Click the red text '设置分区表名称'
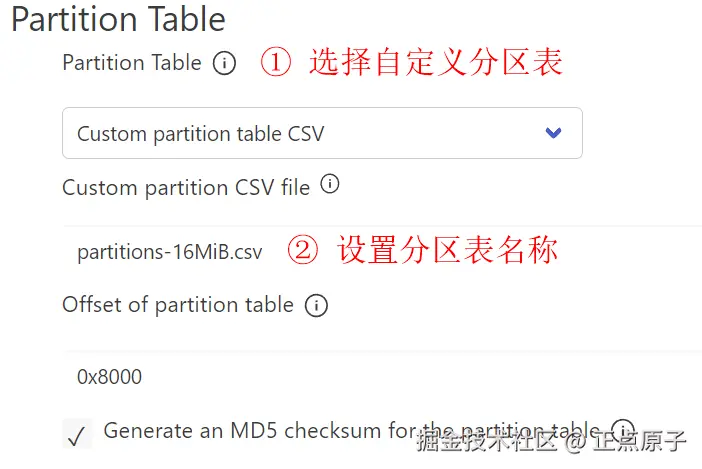 (x=447, y=250)
